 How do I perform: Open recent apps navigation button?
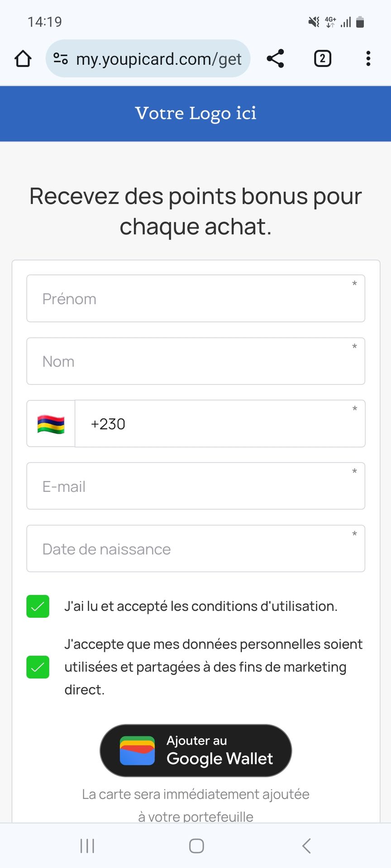point(87,845)
